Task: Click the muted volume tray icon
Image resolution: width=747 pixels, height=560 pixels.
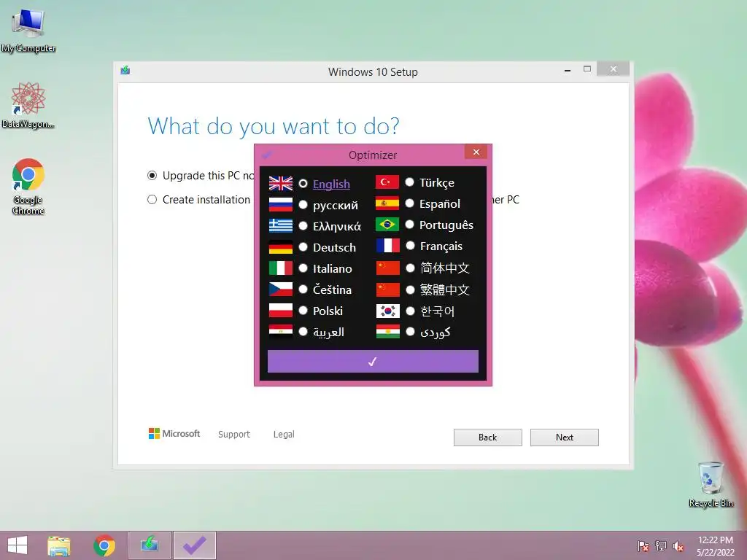Action: tap(678, 546)
